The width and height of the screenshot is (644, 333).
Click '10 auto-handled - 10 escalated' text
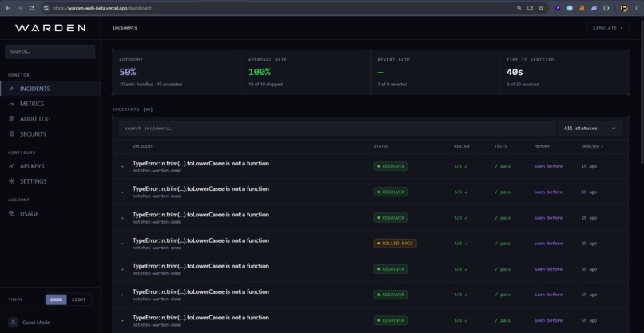point(150,84)
